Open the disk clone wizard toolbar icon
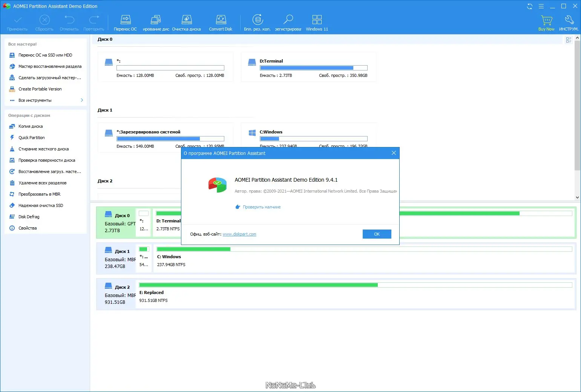This screenshot has width=581, height=392. coord(156,23)
